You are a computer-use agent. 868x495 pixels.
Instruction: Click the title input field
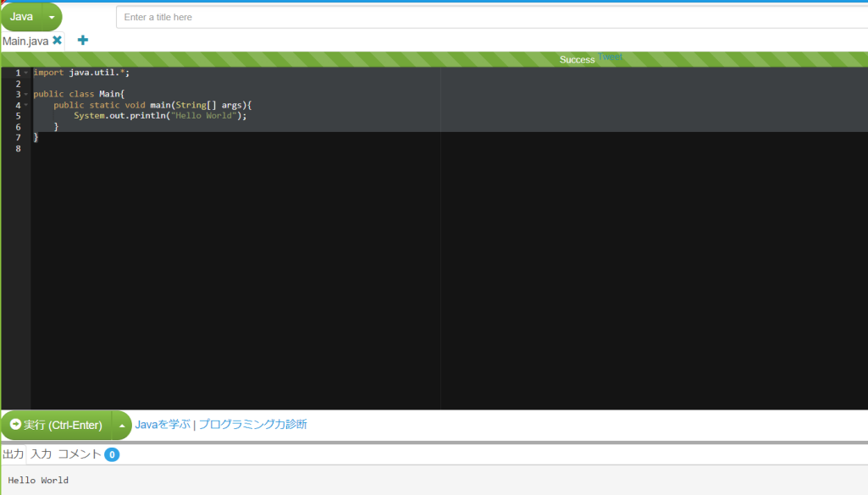(x=491, y=17)
